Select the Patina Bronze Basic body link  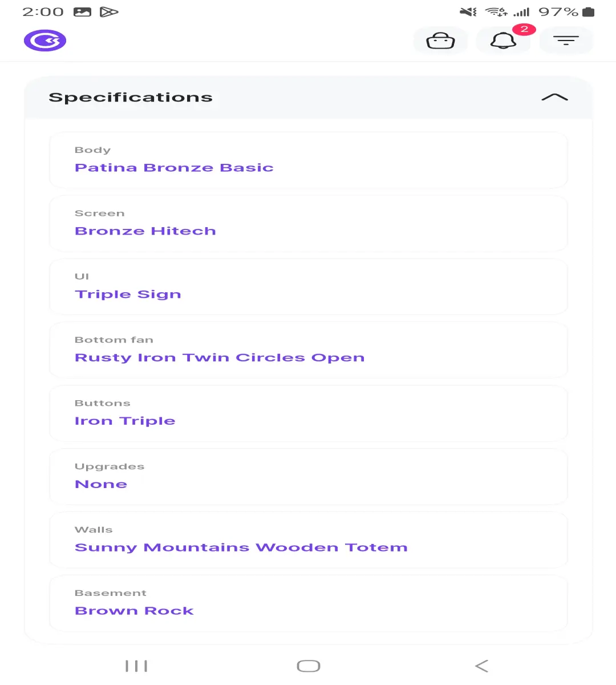pos(174,168)
